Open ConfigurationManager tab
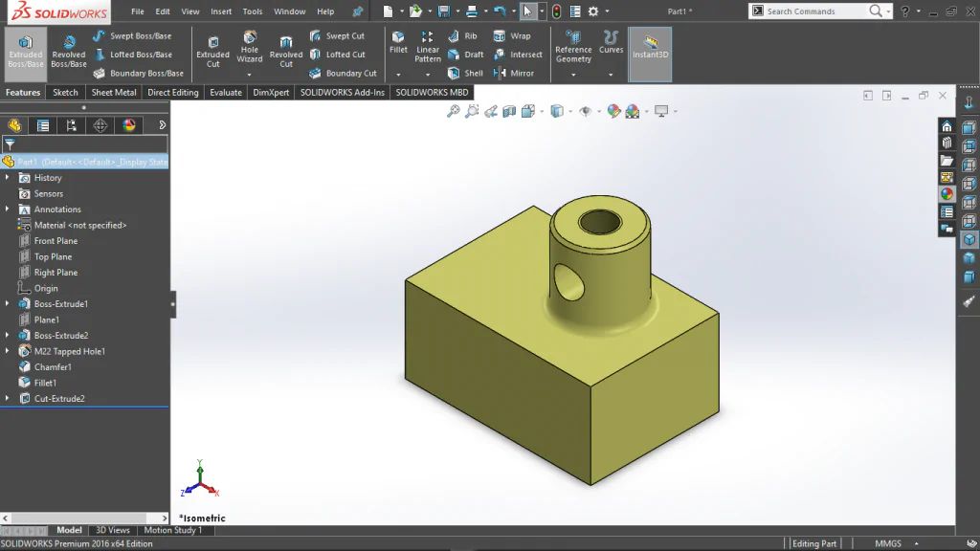Image resolution: width=980 pixels, height=551 pixels. coord(71,125)
